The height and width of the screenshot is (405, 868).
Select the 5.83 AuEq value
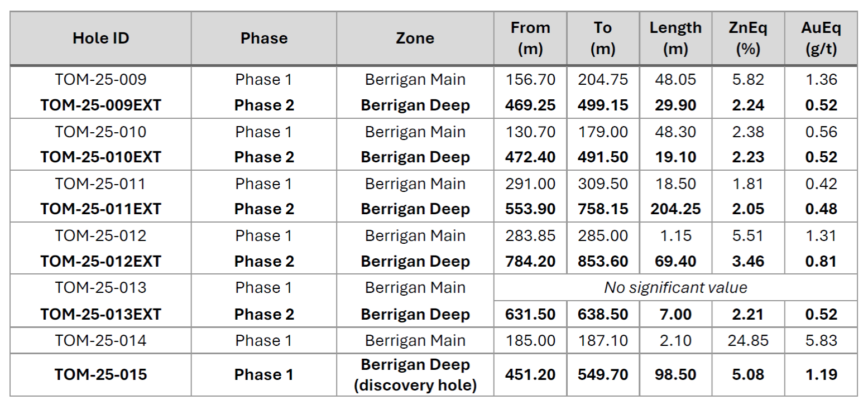point(821,340)
